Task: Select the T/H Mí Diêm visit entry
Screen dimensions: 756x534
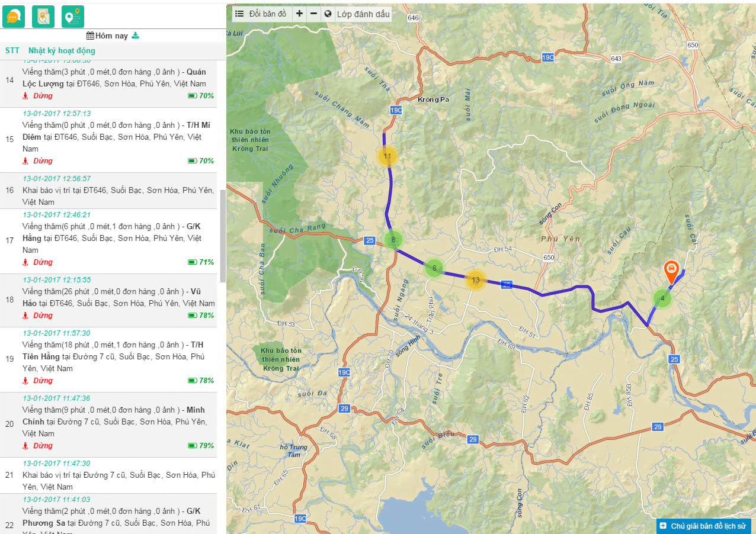Action: [x=108, y=140]
